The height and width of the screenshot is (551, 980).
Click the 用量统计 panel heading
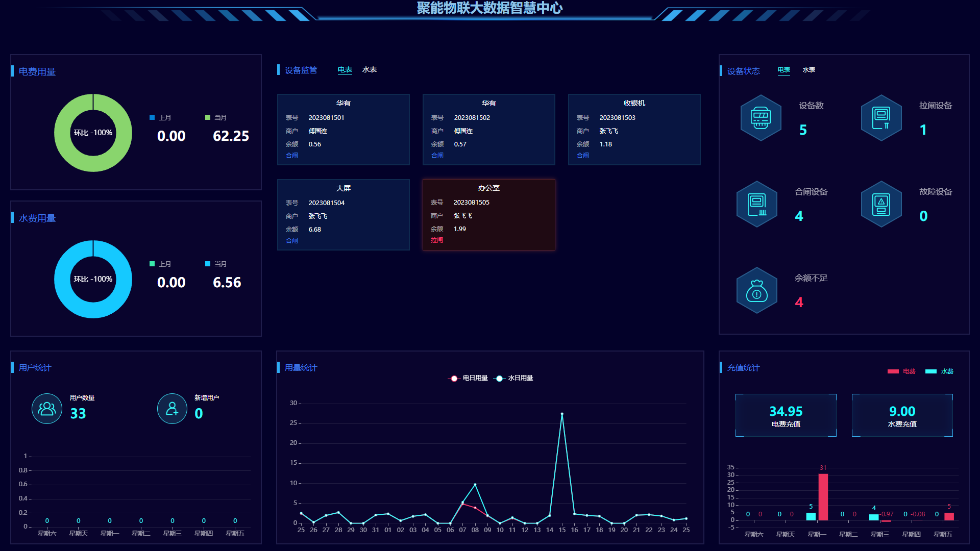pyautogui.click(x=301, y=368)
